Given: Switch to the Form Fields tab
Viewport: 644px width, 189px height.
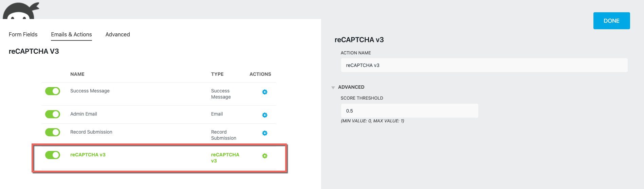Looking at the screenshot, I should coord(23,34).
